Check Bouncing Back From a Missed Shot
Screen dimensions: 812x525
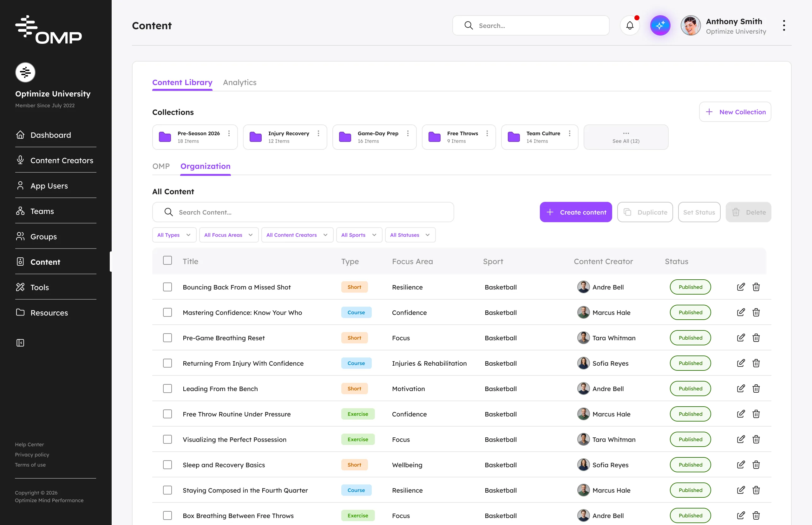[x=167, y=287]
